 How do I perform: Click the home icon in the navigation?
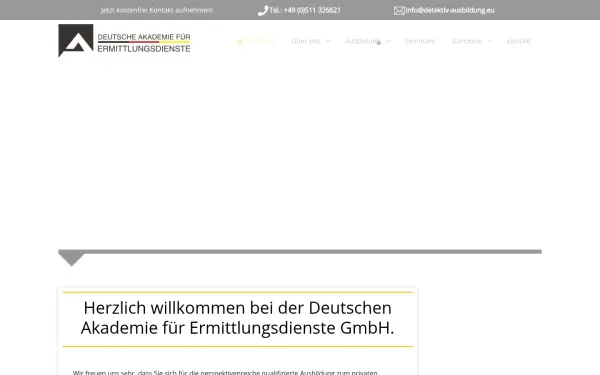click(240, 41)
